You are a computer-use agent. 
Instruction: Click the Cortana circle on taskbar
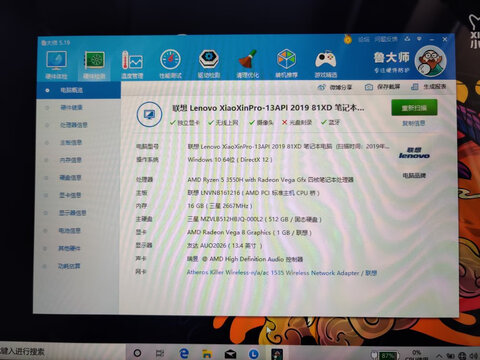coord(137,353)
